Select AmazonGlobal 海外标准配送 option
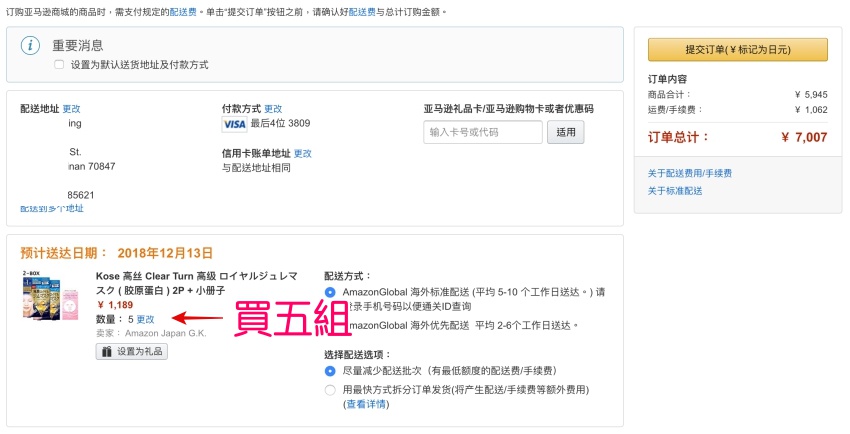The image size is (850, 434). pyautogui.click(x=330, y=292)
